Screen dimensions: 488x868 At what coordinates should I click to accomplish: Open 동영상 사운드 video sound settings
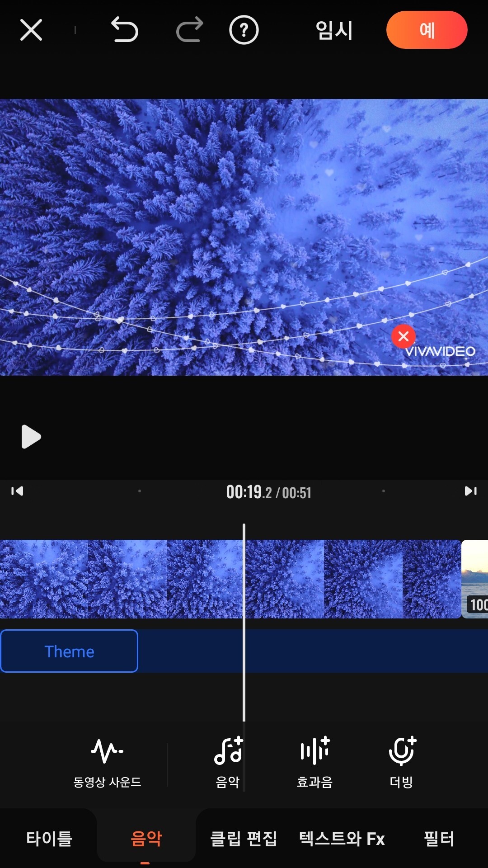pyautogui.click(x=107, y=763)
